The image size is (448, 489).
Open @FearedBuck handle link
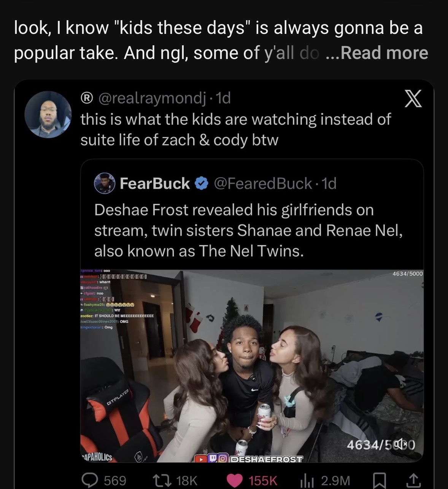point(263,184)
